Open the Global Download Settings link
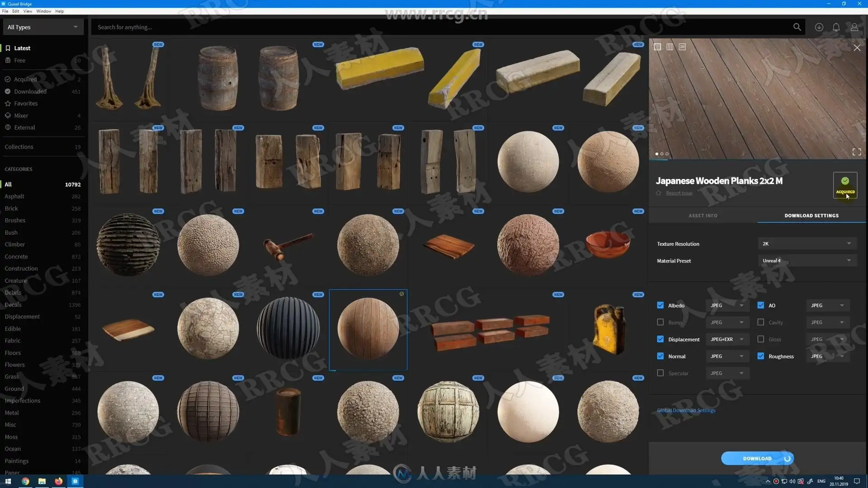 (686, 410)
